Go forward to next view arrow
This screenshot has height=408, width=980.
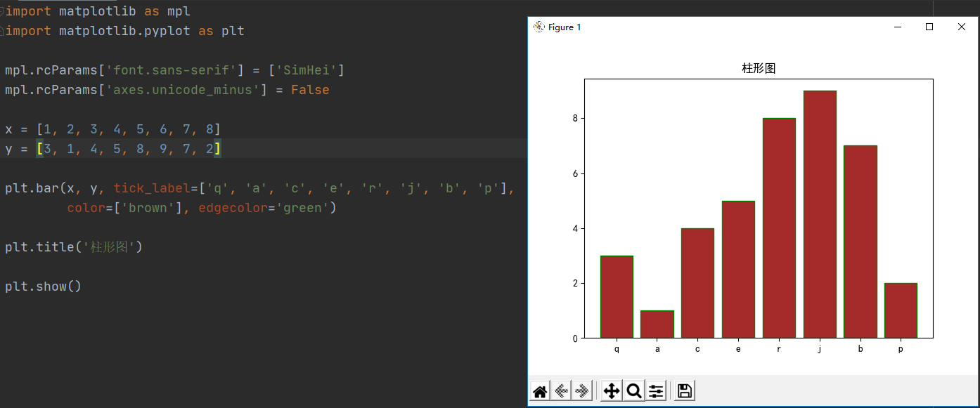coord(582,391)
